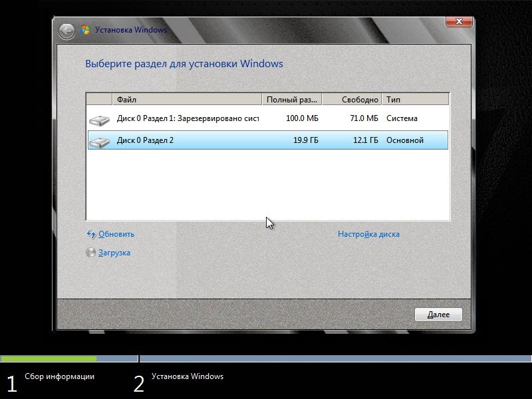
Task: Click step label Установка Windows at bottom
Action: tap(188, 376)
